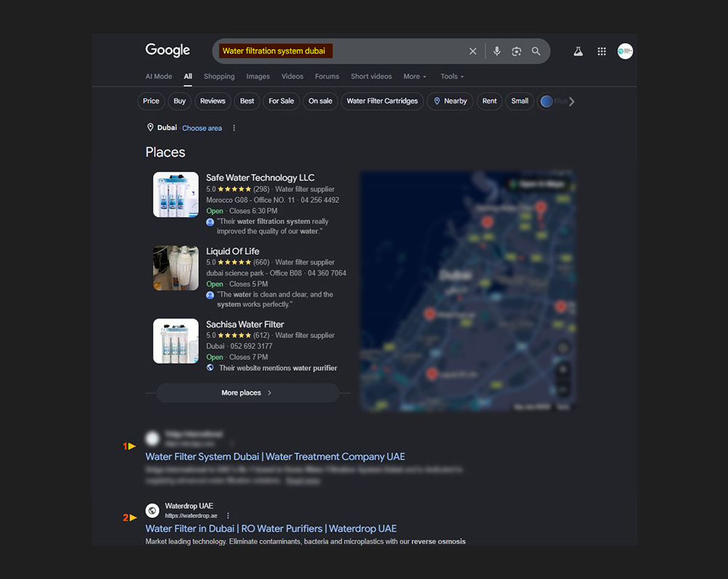
Task: Click Safe Water review snippet avatar
Action: [x=210, y=223]
